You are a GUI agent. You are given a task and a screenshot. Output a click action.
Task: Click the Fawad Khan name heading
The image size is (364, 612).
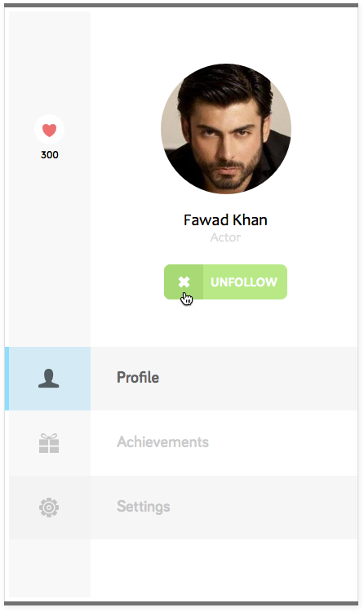(225, 220)
